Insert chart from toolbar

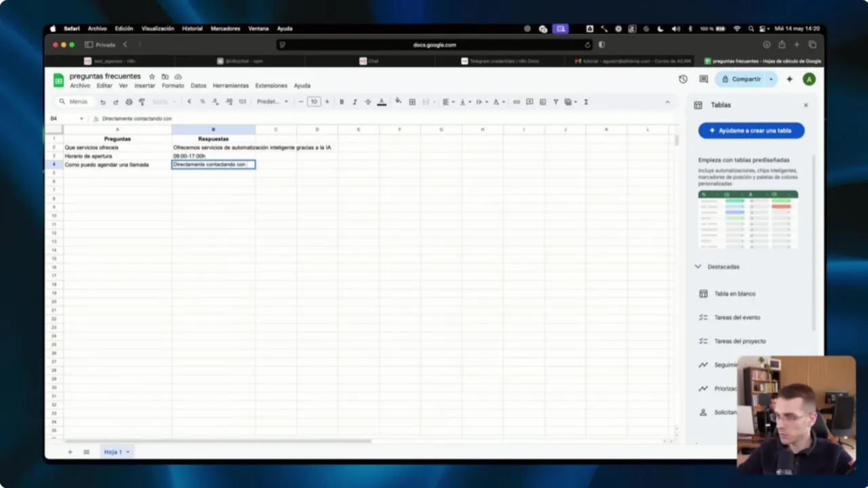tap(542, 102)
